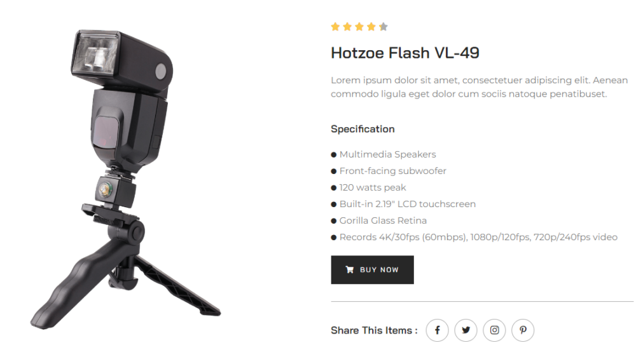Share the item on Pinterest
The image size is (636, 364).
click(523, 330)
